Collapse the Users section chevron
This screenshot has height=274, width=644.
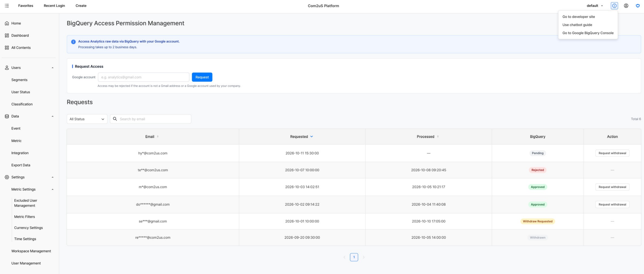click(x=52, y=68)
